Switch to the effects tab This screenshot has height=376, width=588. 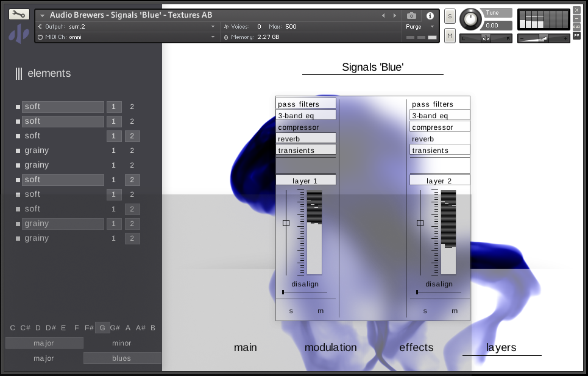tap(416, 347)
